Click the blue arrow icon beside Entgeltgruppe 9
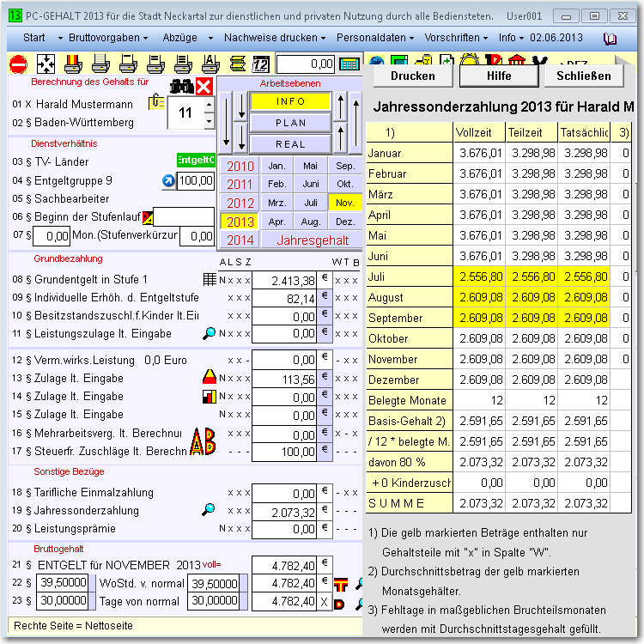The height and width of the screenshot is (644, 644). coord(168,180)
